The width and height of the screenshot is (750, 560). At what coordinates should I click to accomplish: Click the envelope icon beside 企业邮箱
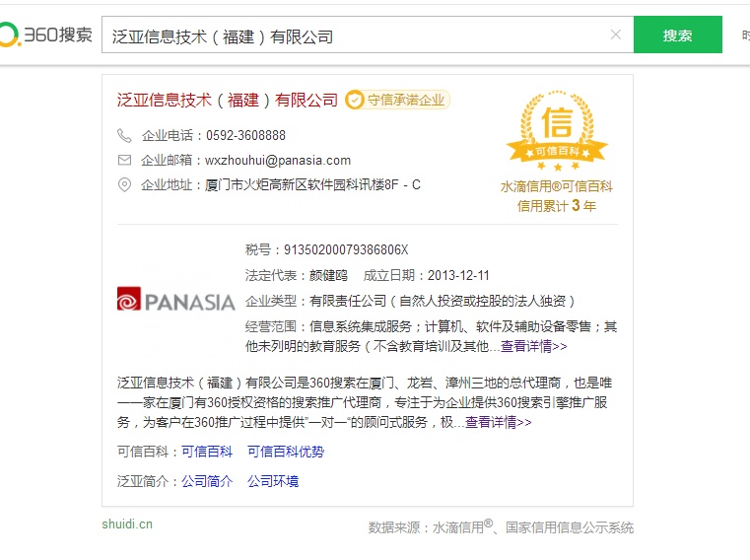click(124, 160)
